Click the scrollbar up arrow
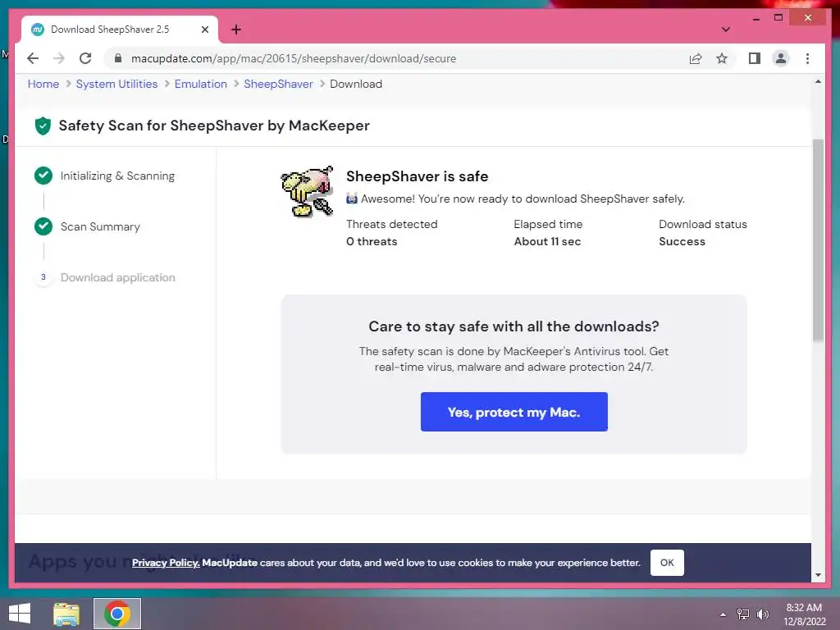Screen dimensions: 840x630 [x=818, y=81]
